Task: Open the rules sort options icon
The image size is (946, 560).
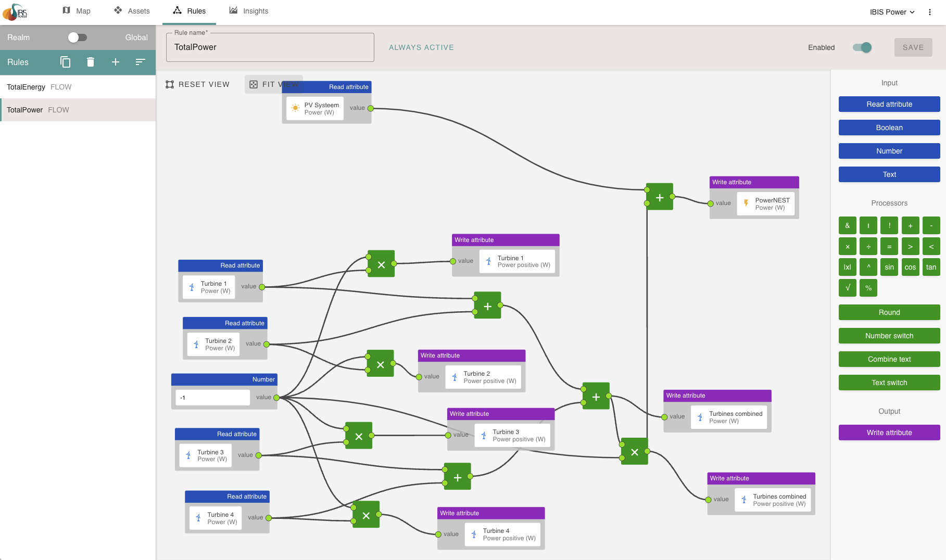Action: pyautogui.click(x=140, y=62)
